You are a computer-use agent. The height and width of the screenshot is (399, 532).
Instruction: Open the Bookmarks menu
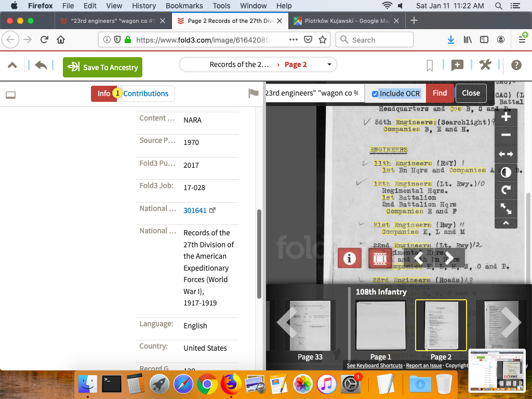click(184, 6)
